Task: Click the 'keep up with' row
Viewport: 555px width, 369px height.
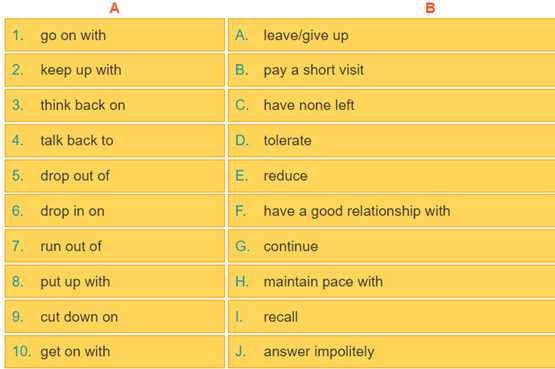Action: [115, 70]
